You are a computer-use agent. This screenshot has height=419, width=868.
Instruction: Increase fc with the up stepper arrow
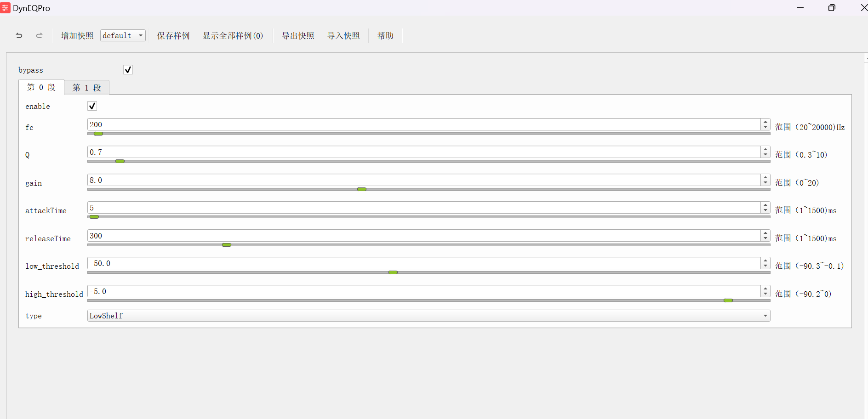tap(765, 122)
